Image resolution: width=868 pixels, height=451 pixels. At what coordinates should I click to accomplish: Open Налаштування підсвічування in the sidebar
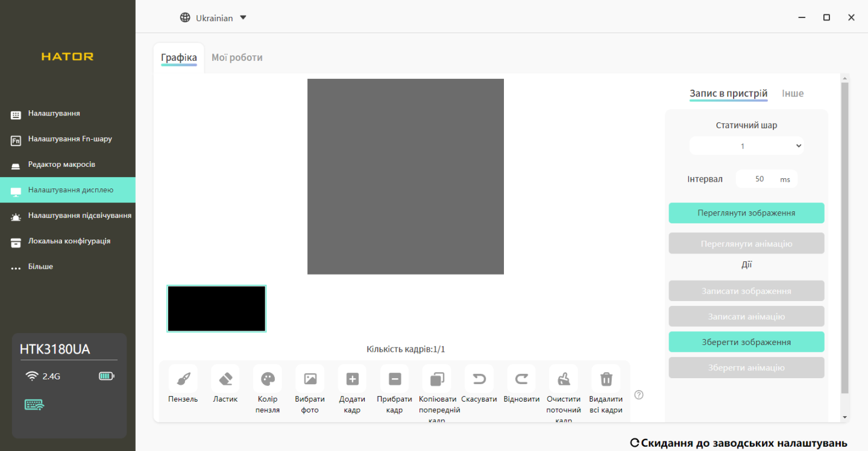tap(68, 216)
